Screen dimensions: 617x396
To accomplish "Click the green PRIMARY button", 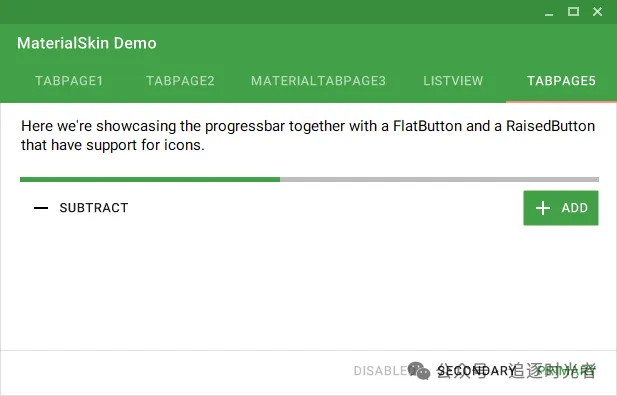I will point(566,371).
